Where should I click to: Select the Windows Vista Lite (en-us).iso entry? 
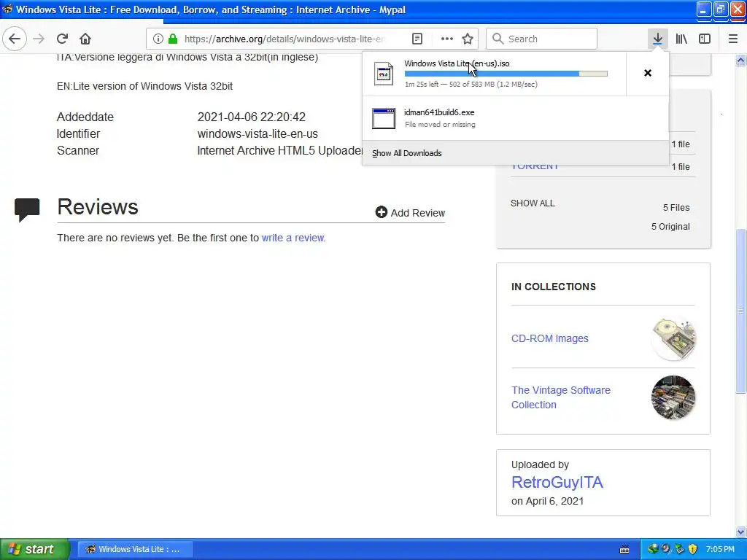494,74
